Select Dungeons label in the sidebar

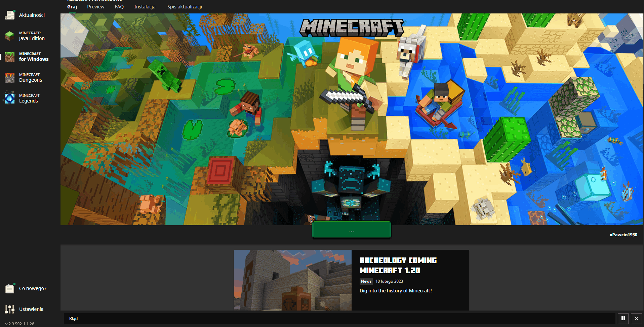[x=31, y=78]
